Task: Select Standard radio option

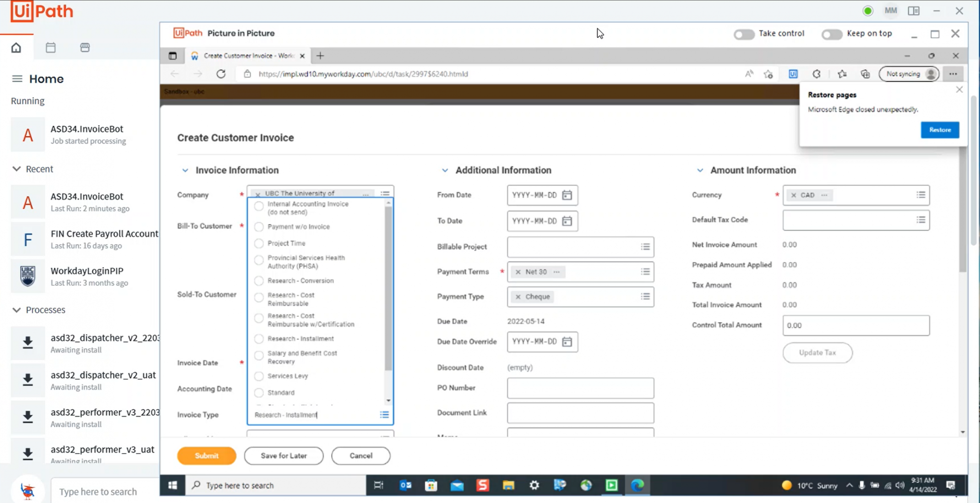Action: [x=259, y=393]
